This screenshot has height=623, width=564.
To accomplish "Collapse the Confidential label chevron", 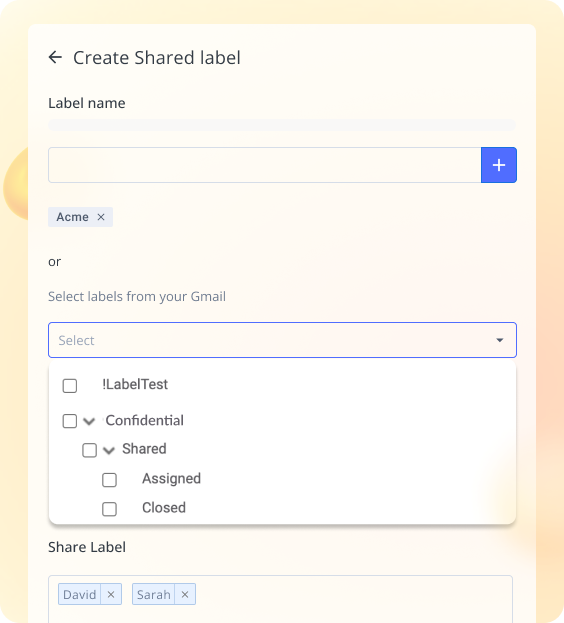I will pos(89,421).
